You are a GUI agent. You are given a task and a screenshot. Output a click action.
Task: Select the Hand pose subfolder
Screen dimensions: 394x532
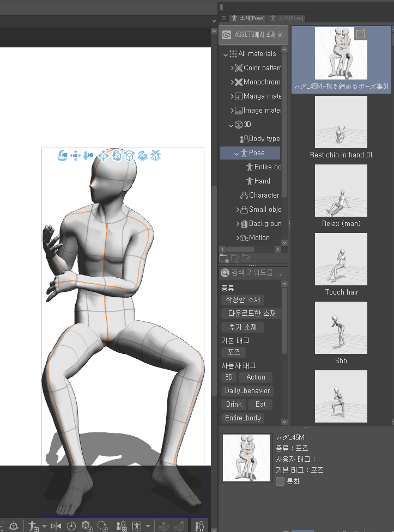pyautogui.click(x=258, y=181)
